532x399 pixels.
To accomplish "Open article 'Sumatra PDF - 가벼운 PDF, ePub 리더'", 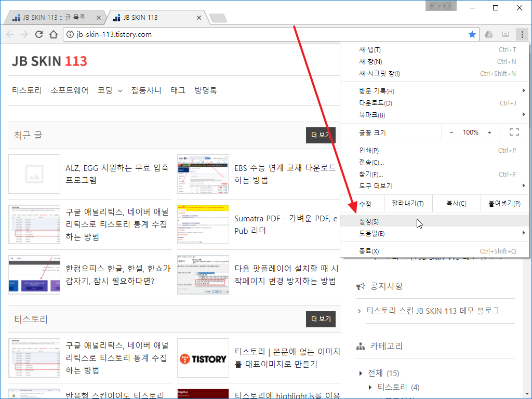I will pyautogui.click(x=286, y=224).
